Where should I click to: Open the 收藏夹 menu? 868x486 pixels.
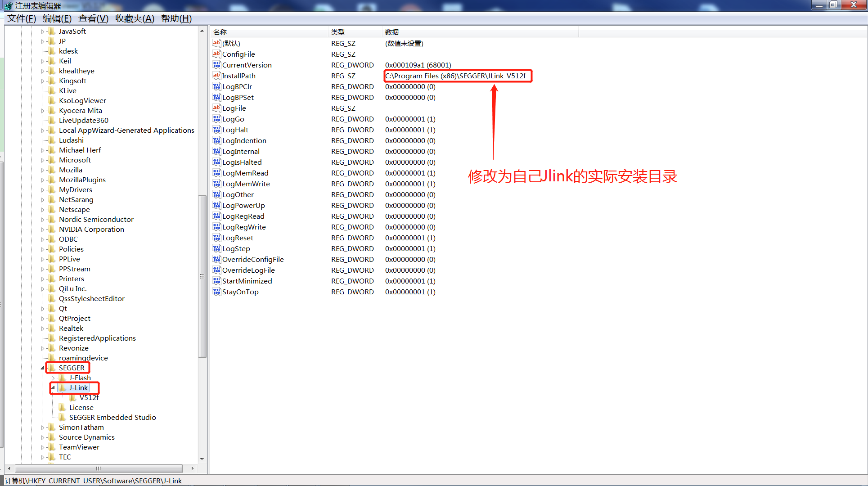[134, 18]
